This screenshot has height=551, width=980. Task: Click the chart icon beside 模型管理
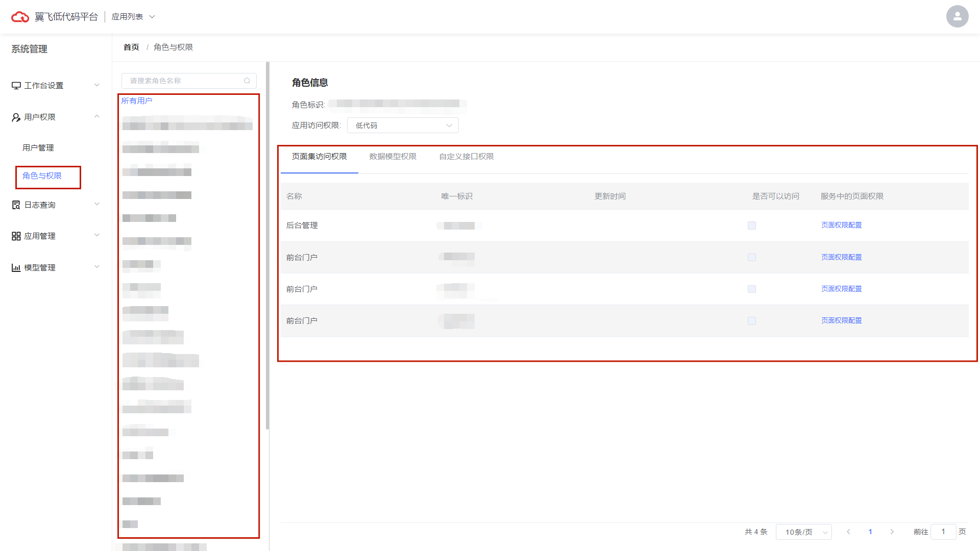16,268
